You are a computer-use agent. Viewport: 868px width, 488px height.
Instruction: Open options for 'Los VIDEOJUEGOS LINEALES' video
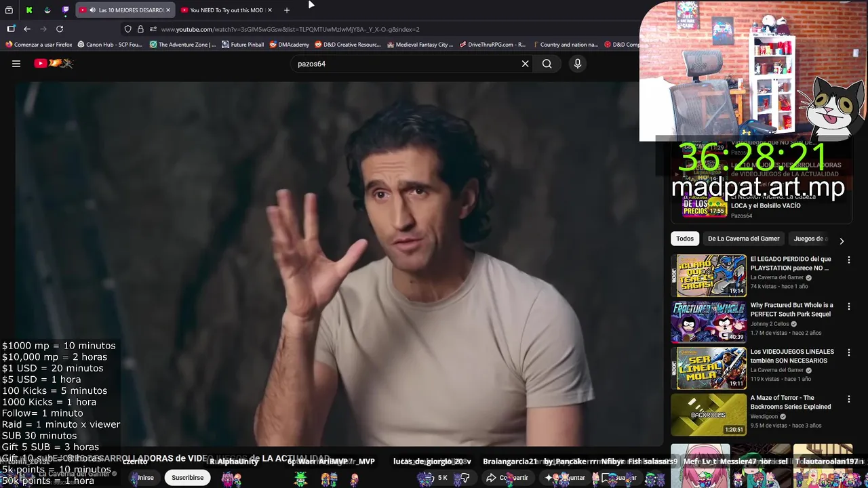click(848, 352)
